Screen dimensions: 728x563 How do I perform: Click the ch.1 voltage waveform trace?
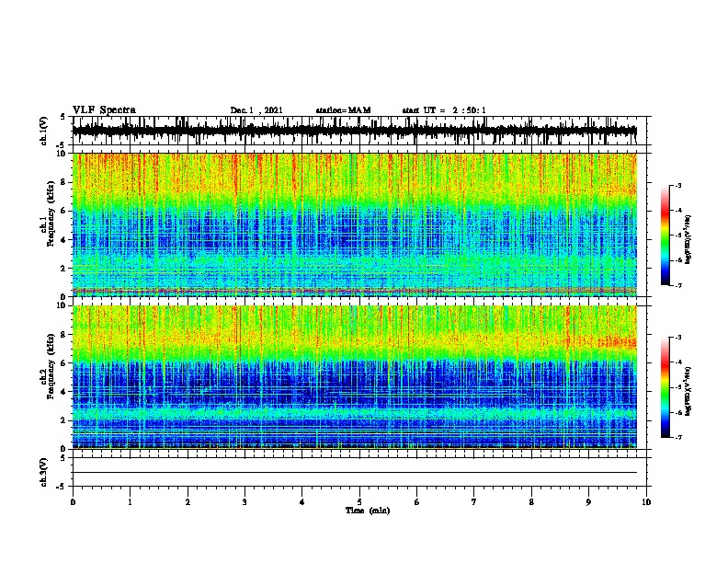click(355, 132)
